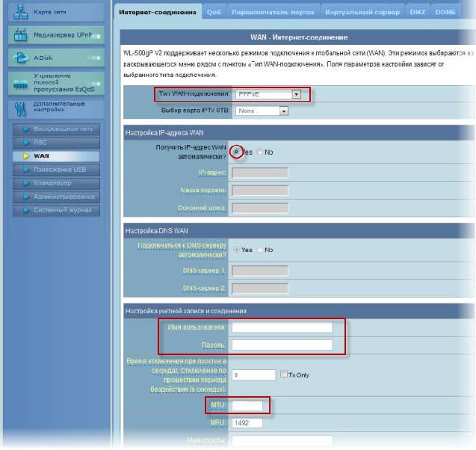The height and width of the screenshot is (450, 476).
Task: Enable the Tx Only checkbox
Action: (283, 374)
